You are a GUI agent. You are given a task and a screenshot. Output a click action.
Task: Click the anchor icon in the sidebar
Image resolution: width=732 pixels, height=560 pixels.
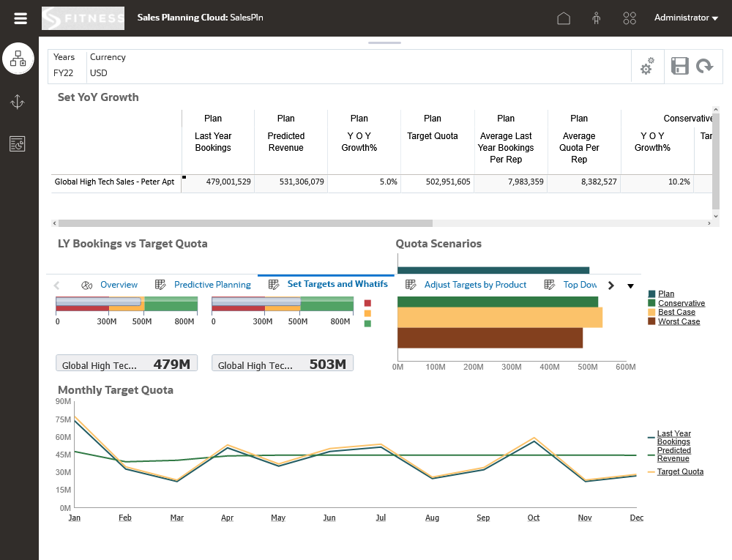[x=18, y=102]
